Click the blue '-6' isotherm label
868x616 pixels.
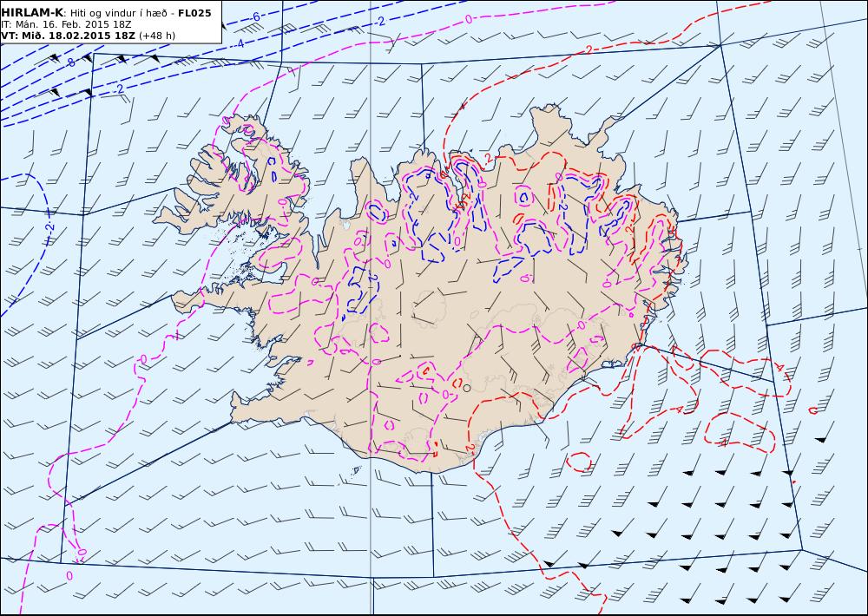click(254, 16)
